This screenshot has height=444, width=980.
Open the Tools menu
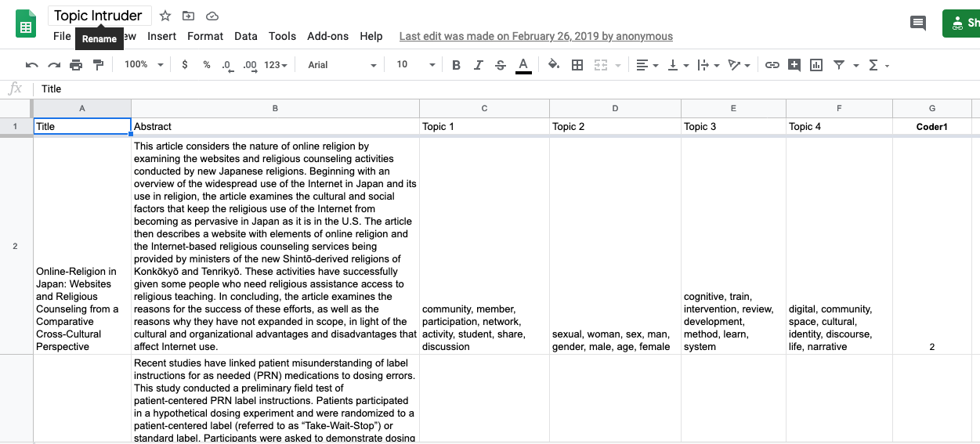click(x=282, y=36)
